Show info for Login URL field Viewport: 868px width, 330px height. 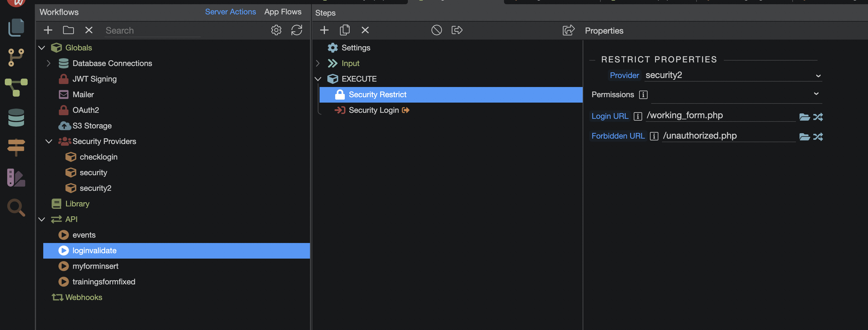pos(638,116)
